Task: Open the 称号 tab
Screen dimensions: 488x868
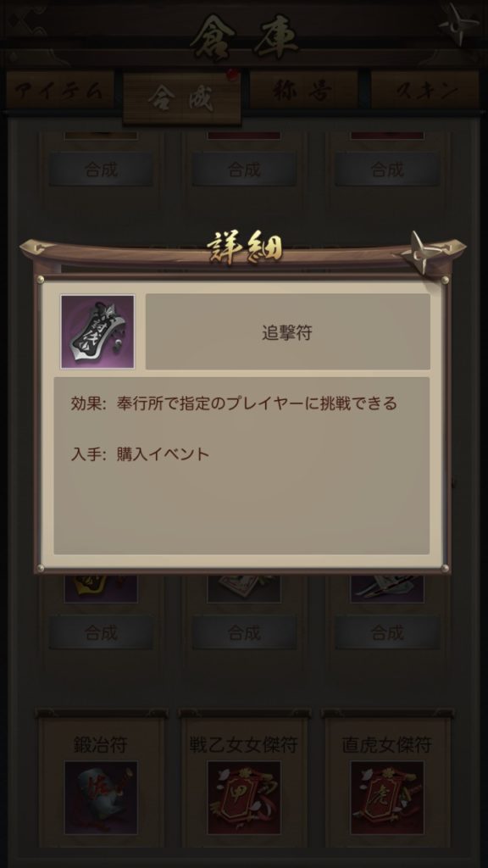Action: [304, 91]
